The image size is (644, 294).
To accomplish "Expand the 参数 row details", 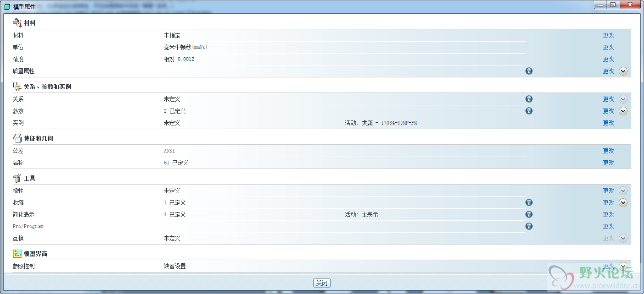I will click(x=623, y=111).
